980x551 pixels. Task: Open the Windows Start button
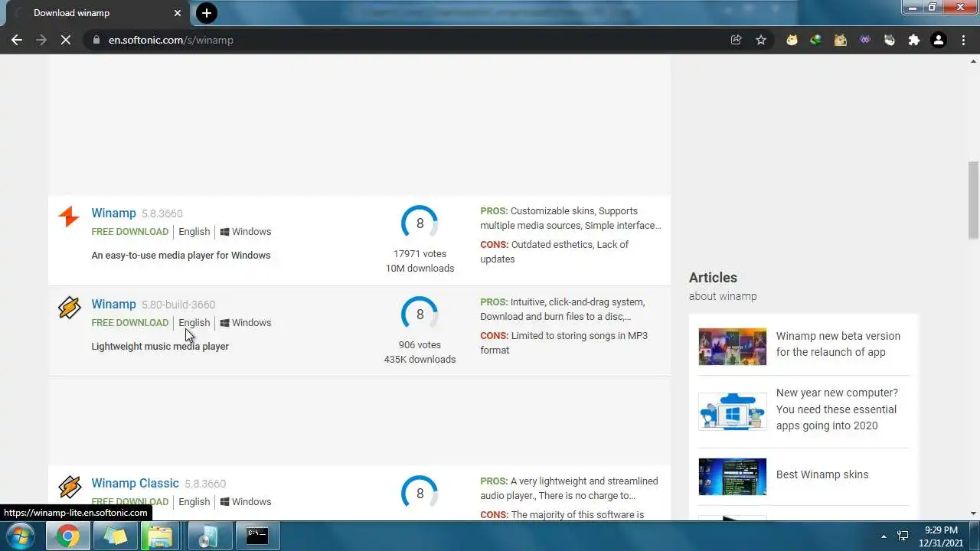pos(21,536)
